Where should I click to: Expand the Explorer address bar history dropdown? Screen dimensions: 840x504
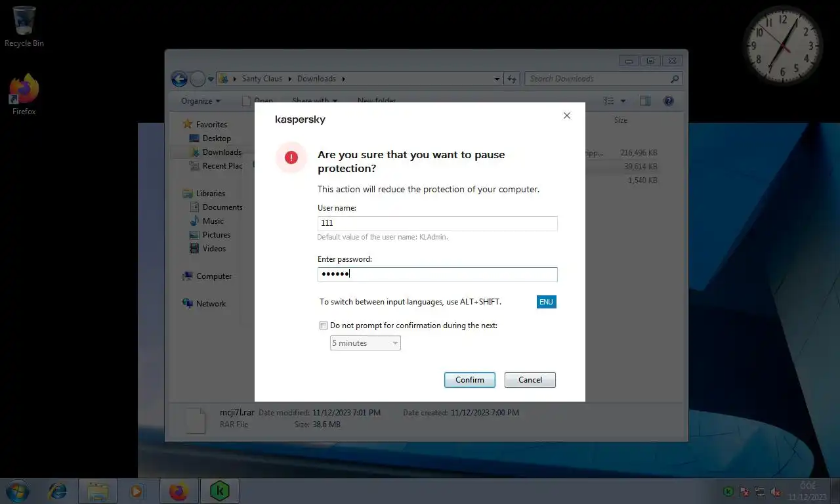pyautogui.click(x=497, y=79)
